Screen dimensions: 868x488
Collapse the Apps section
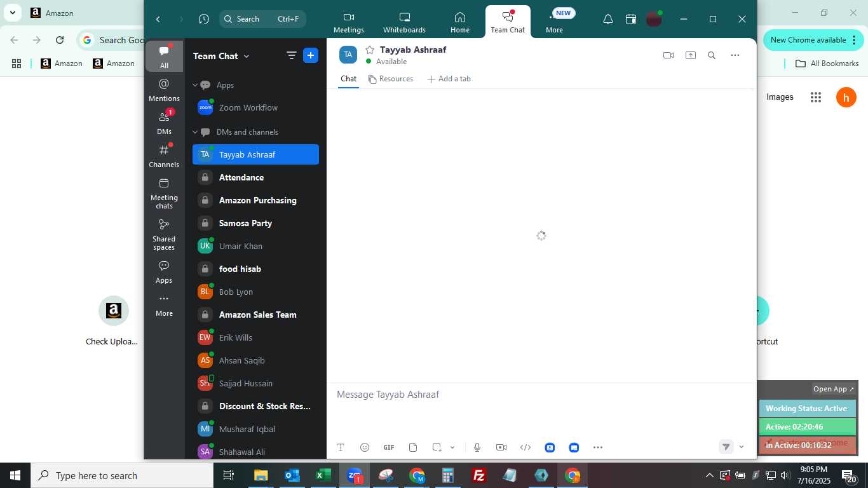pos(196,85)
